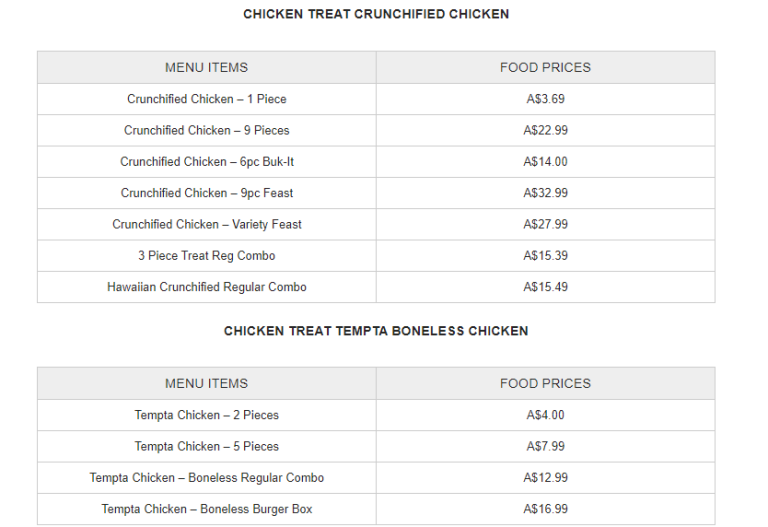Click the A$3.69 price cell
The width and height of the screenshot is (768, 527).
point(545,99)
